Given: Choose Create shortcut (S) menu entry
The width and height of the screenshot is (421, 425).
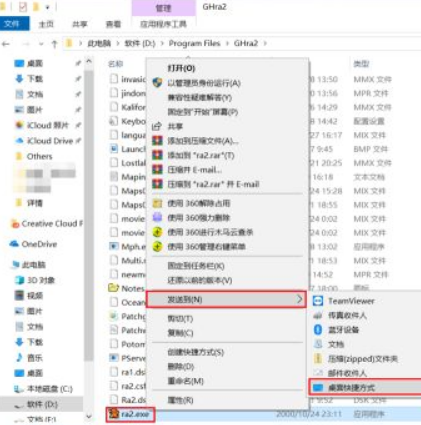Looking at the screenshot, I should [x=196, y=352].
